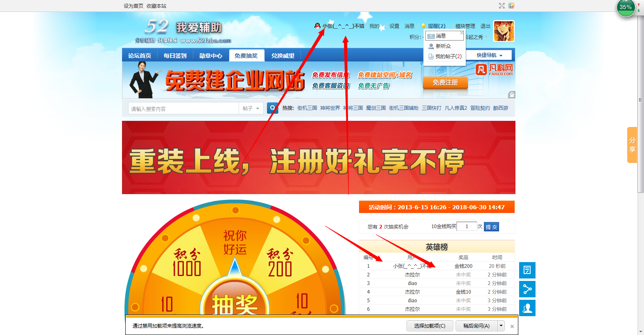Viewport: 644px width, 335px height.
Task: Click user diao in row 3
Action: tap(412, 283)
